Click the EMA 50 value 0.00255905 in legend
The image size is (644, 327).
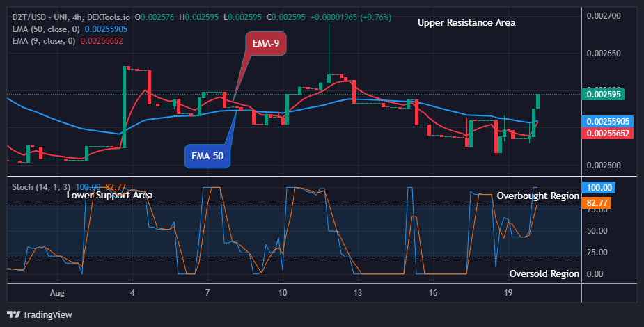(x=106, y=29)
